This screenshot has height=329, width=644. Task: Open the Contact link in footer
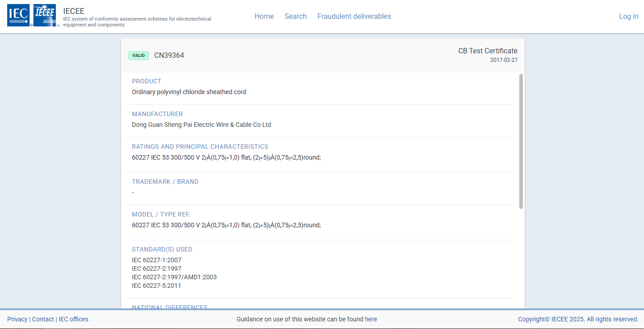point(43,320)
